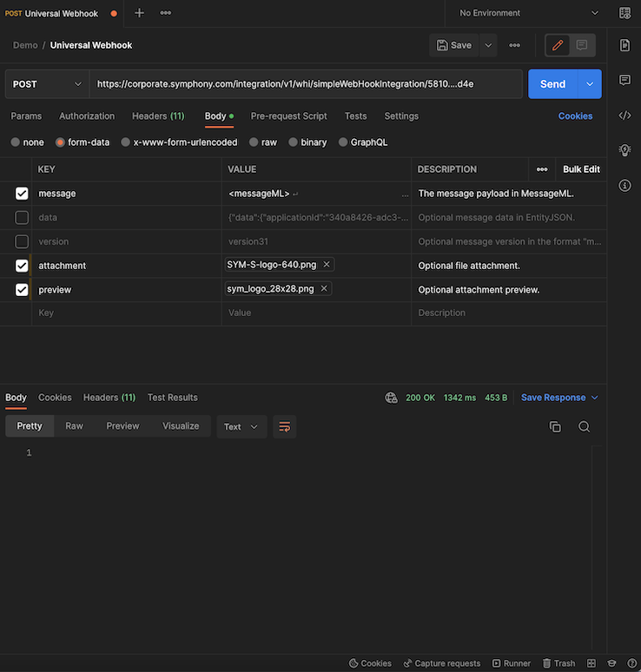Open request Headers (11) tab

click(x=158, y=116)
